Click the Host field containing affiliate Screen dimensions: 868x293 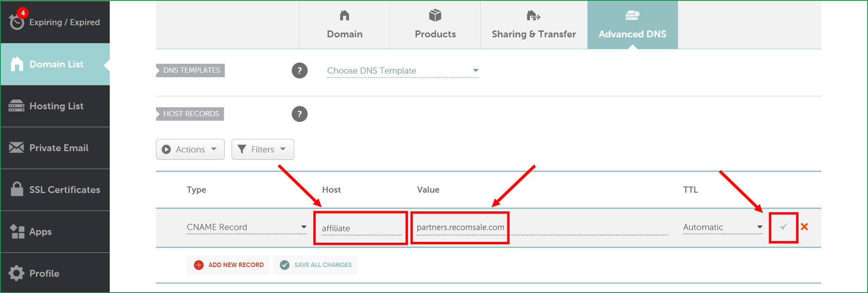click(361, 228)
